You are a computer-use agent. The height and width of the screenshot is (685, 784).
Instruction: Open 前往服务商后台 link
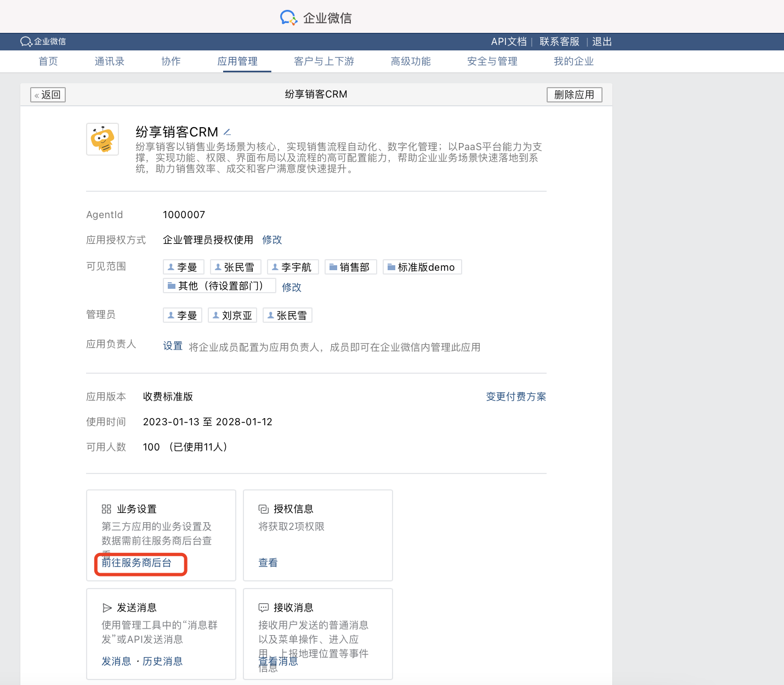pyautogui.click(x=137, y=563)
